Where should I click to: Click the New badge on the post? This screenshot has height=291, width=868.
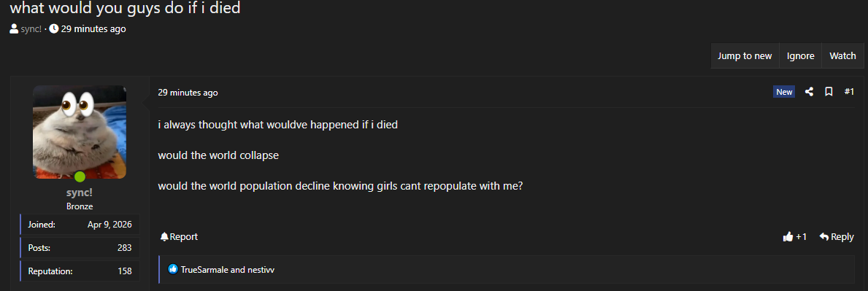784,92
